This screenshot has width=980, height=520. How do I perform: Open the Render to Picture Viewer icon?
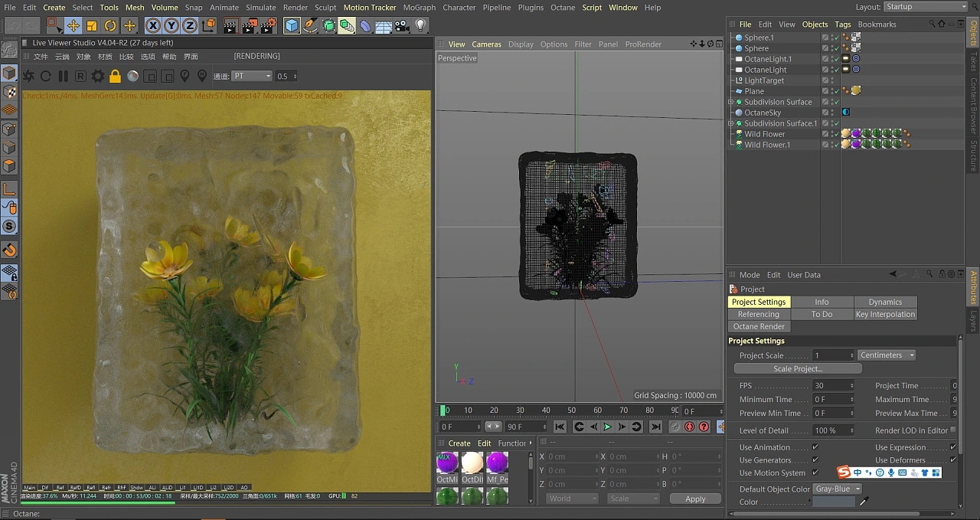tap(248, 25)
